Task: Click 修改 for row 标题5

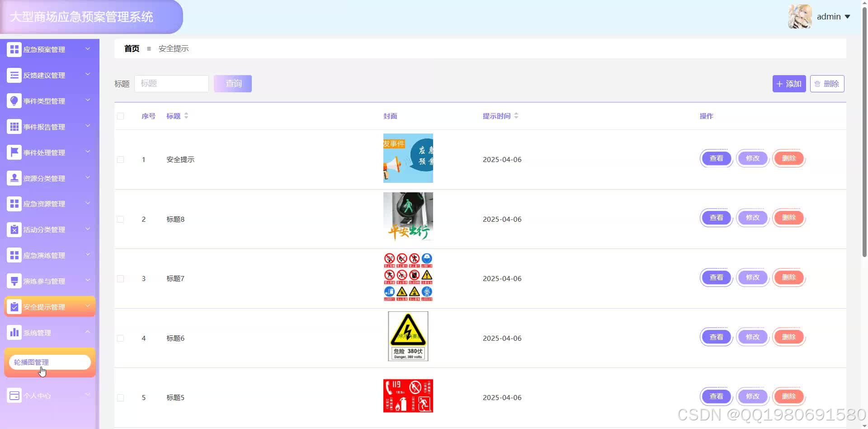Action: [752, 396]
